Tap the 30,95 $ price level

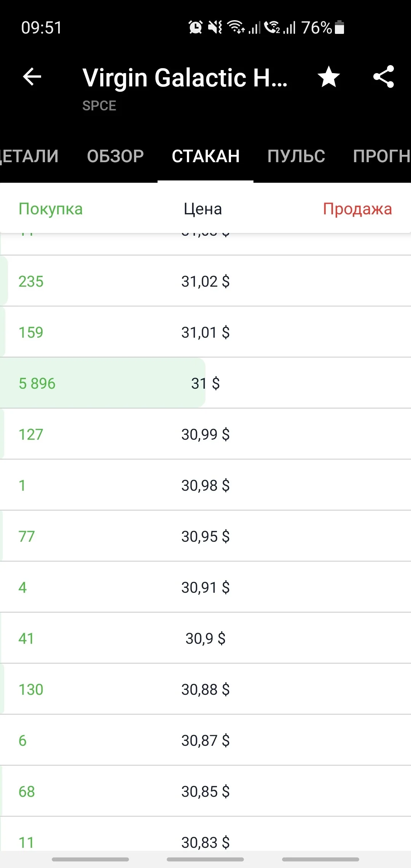[205, 536]
